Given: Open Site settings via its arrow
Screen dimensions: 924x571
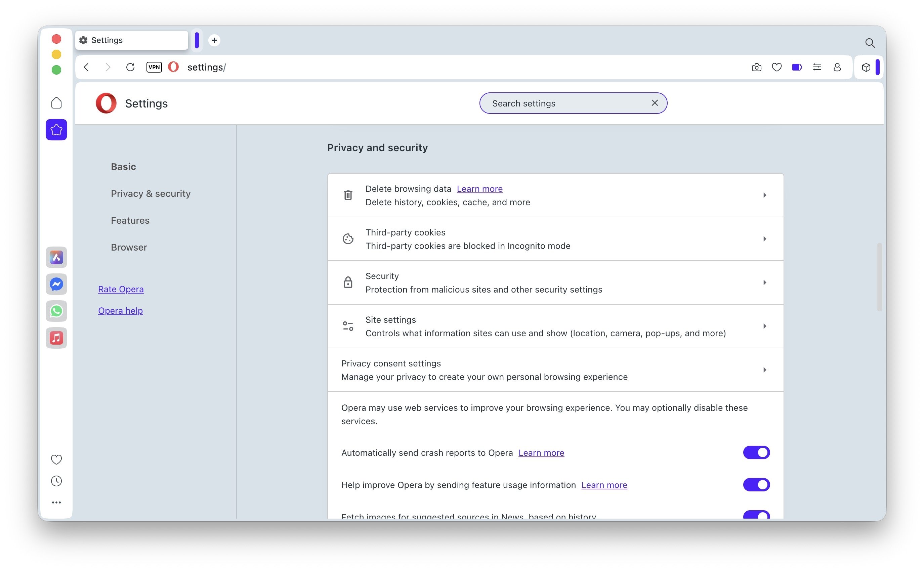Looking at the screenshot, I should coord(764,326).
